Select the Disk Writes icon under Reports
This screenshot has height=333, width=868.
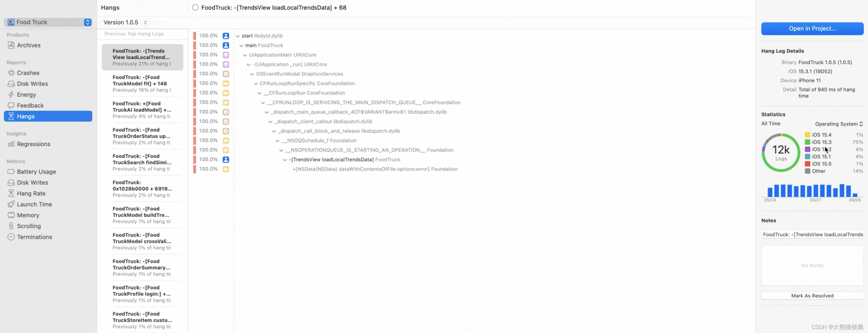click(11, 84)
